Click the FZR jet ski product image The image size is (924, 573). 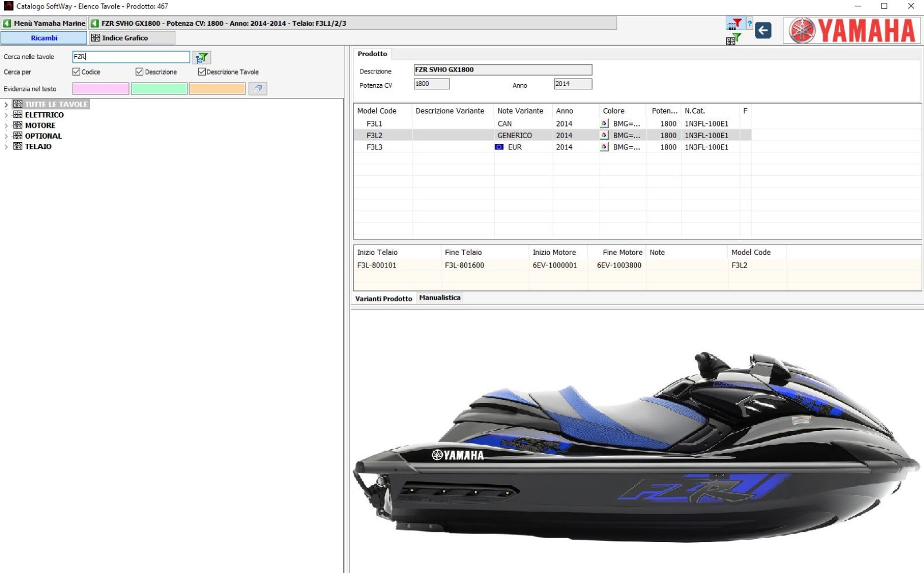pyautogui.click(x=636, y=447)
